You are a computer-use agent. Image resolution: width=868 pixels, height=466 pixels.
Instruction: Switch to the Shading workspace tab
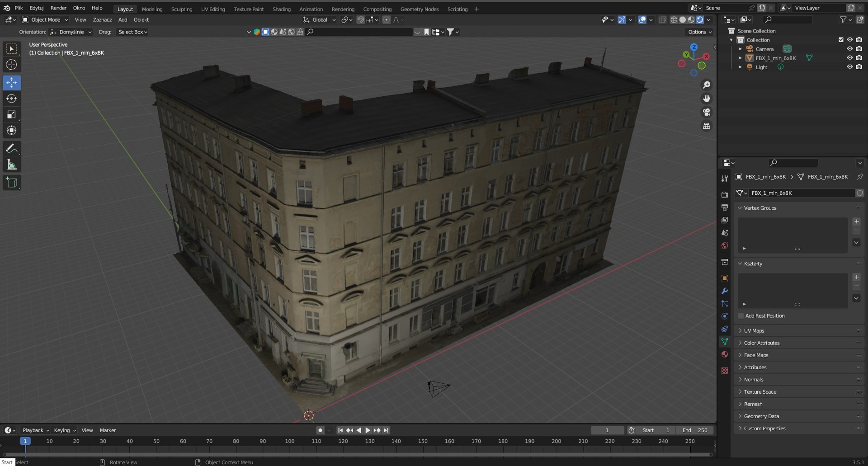(x=281, y=9)
